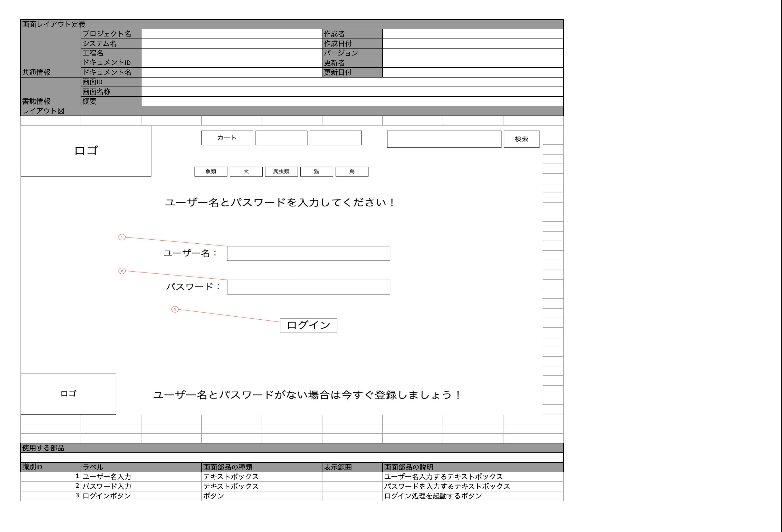This screenshot has width=782, height=532.
Task: Click the bottom ロゴ placeholder box
Action: (x=68, y=394)
